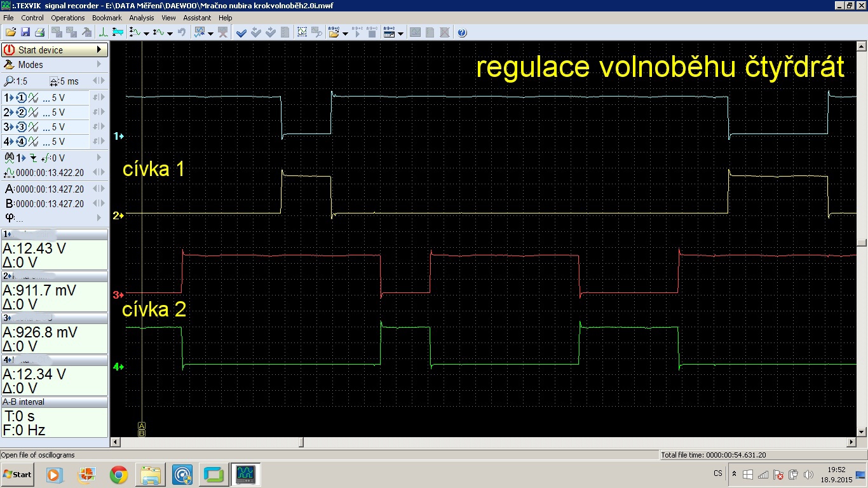Image resolution: width=868 pixels, height=488 pixels.
Task: Open the File menu
Action: click(8, 18)
